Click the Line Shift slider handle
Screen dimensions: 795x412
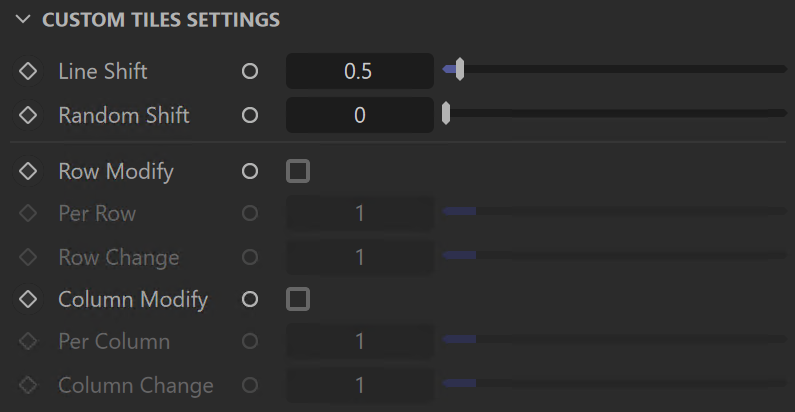coord(459,69)
